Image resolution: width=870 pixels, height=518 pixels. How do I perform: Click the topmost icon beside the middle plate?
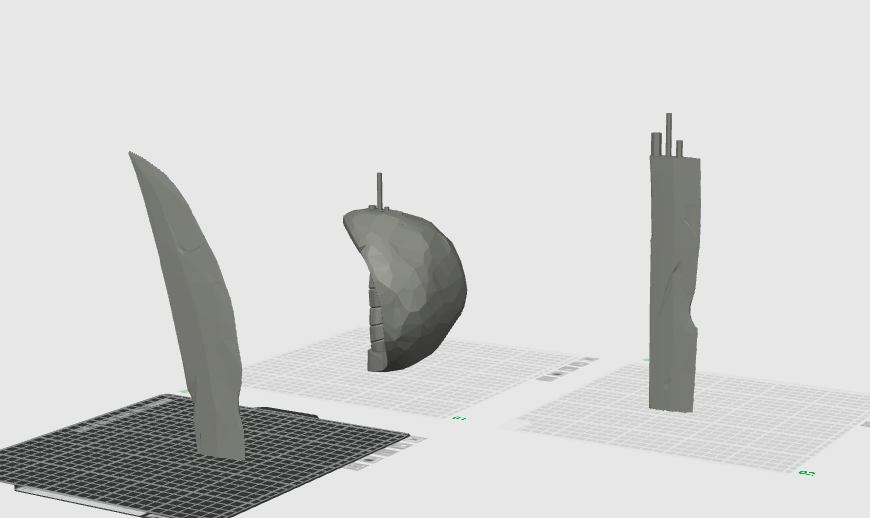pos(589,359)
